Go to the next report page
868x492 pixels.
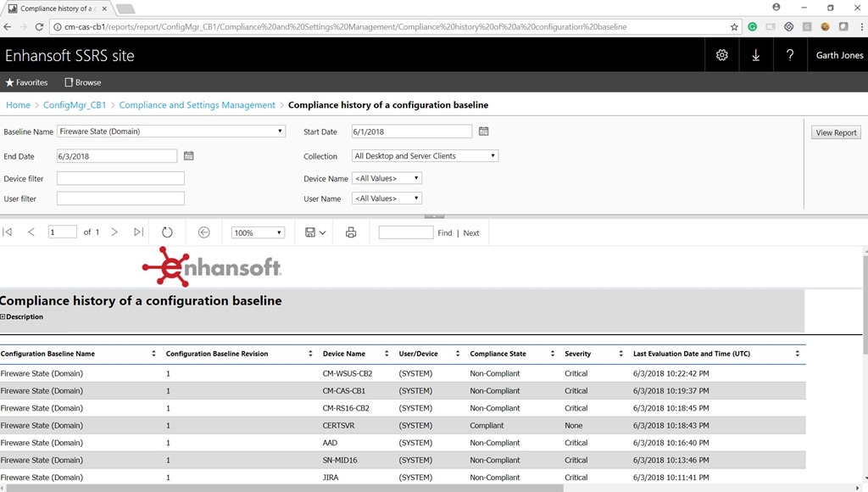coord(114,232)
